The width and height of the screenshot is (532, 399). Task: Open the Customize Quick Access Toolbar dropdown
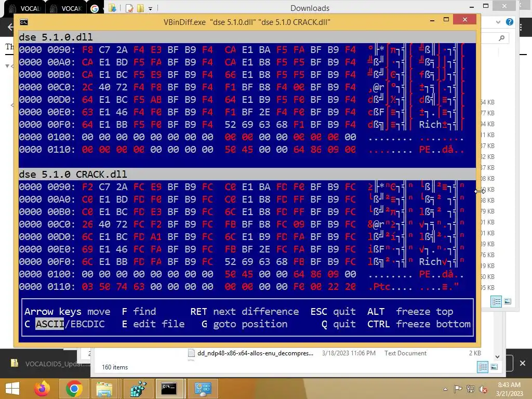(x=150, y=8)
